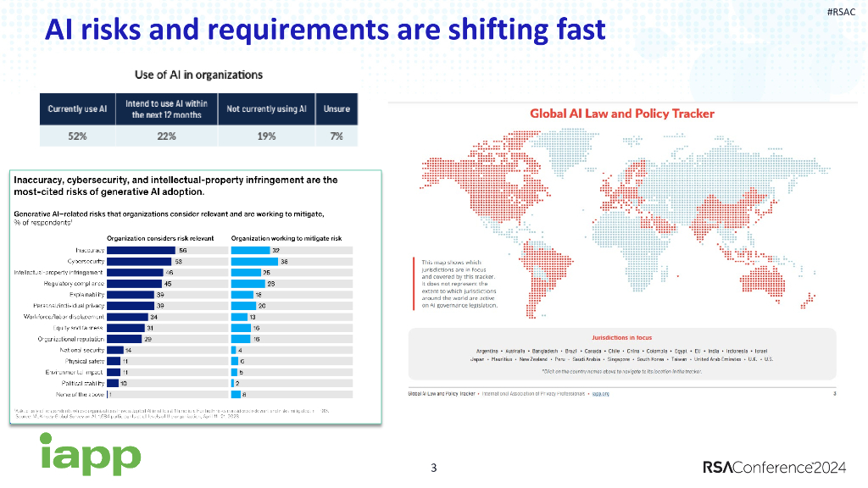Viewport: 868px width, 488px height.
Task: Click the map explanation note 'This map shows which jurisdictions'
Action: (459, 284)
